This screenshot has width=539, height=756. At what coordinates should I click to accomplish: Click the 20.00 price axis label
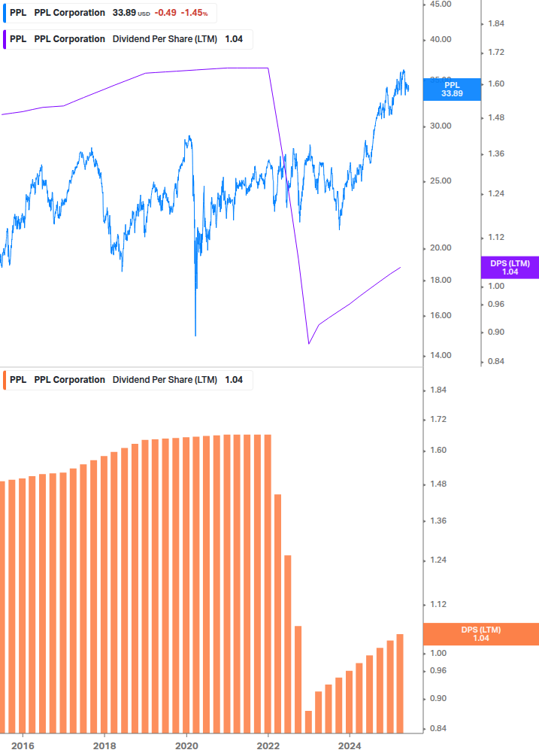coord(441,247)
